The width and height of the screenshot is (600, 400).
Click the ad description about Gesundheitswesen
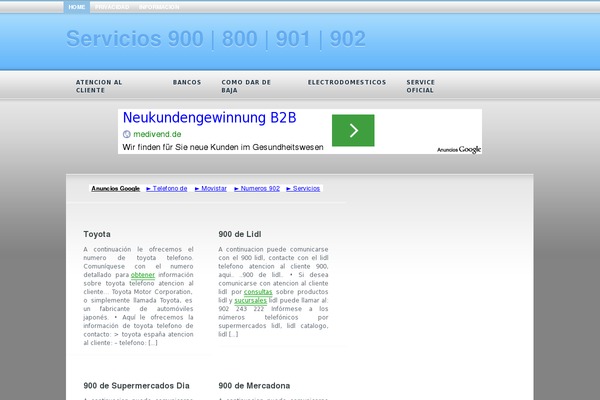(x=223, y=147)
